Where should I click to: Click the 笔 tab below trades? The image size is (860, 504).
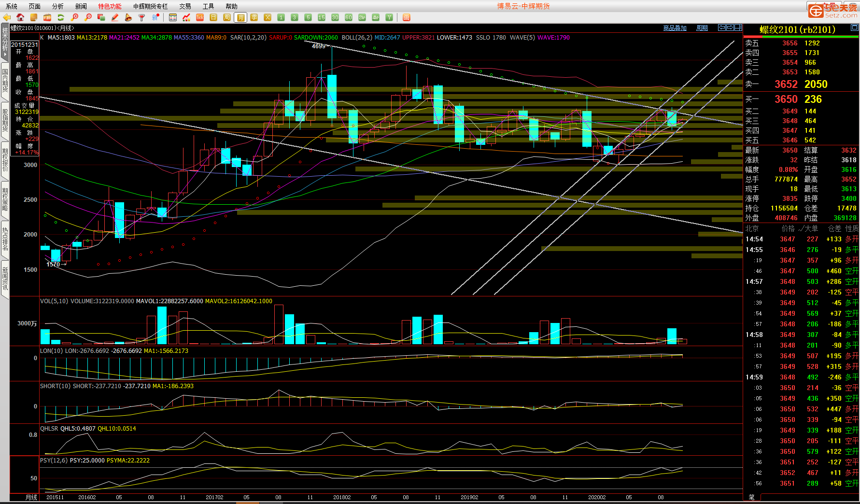pyautogui.click(x=752, y=497)
